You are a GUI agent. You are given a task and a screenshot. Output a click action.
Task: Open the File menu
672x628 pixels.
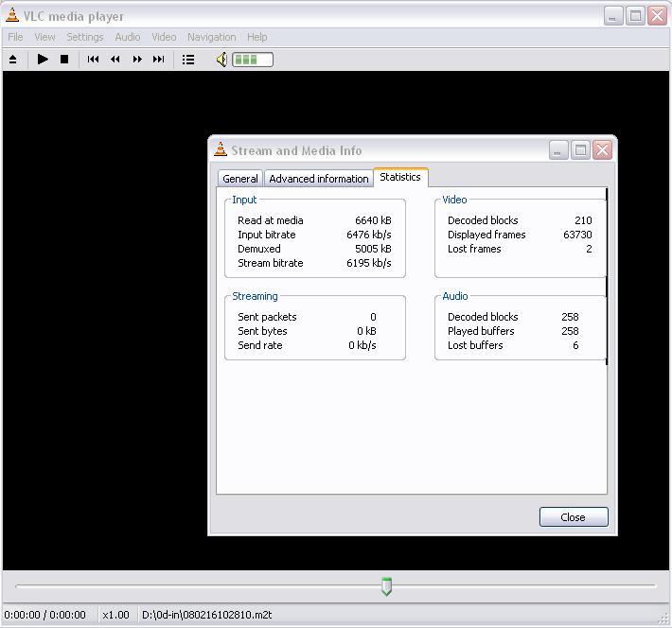pos(15,37)
